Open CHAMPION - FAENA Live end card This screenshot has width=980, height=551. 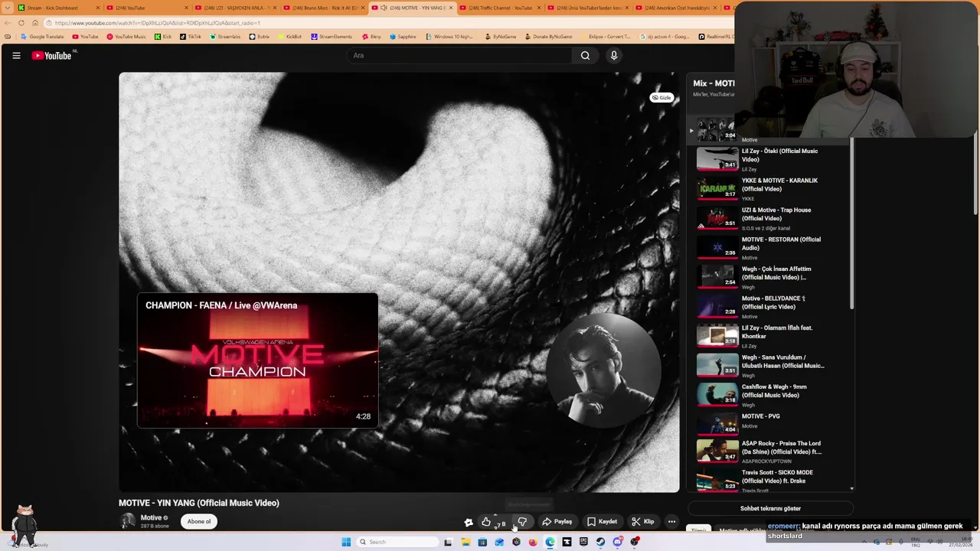point(257,360)
